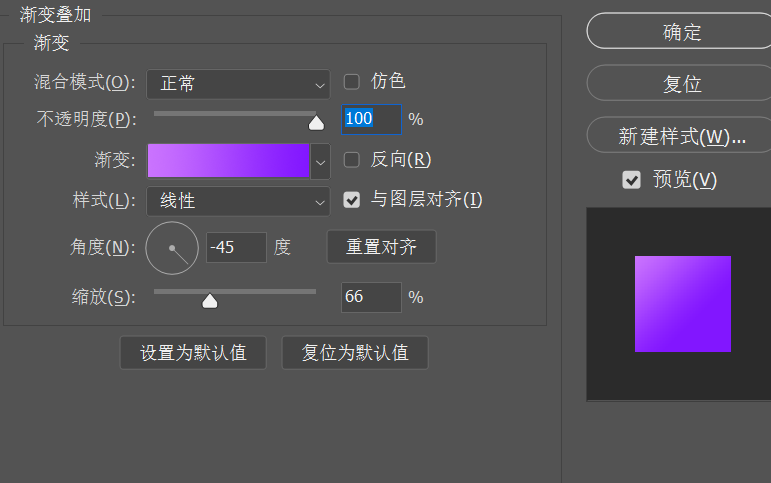The height and width of the screenshot is (483, 771).
Task: Click the 不透明度 opacity slider handle
Action: pyautogui.click(x=316, y=123)
